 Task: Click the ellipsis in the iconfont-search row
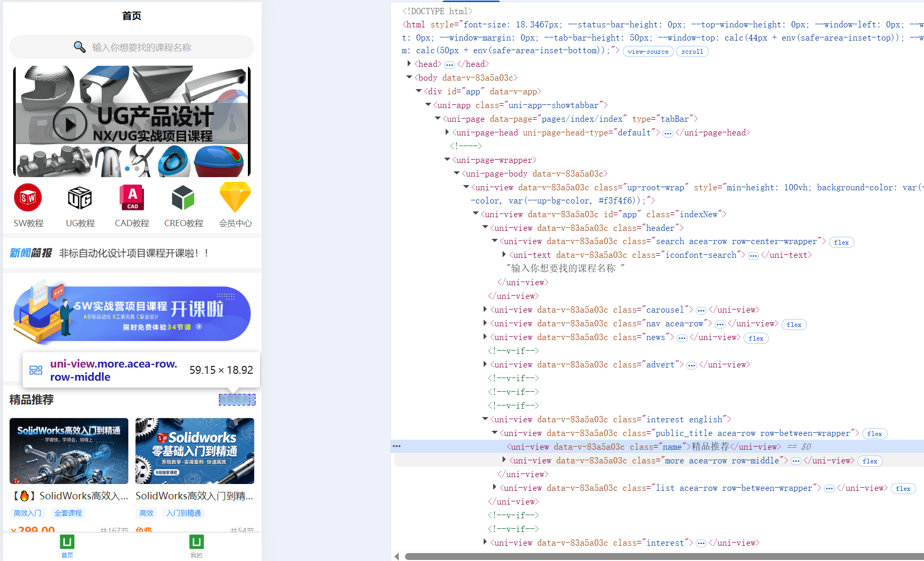coord(753,256)
